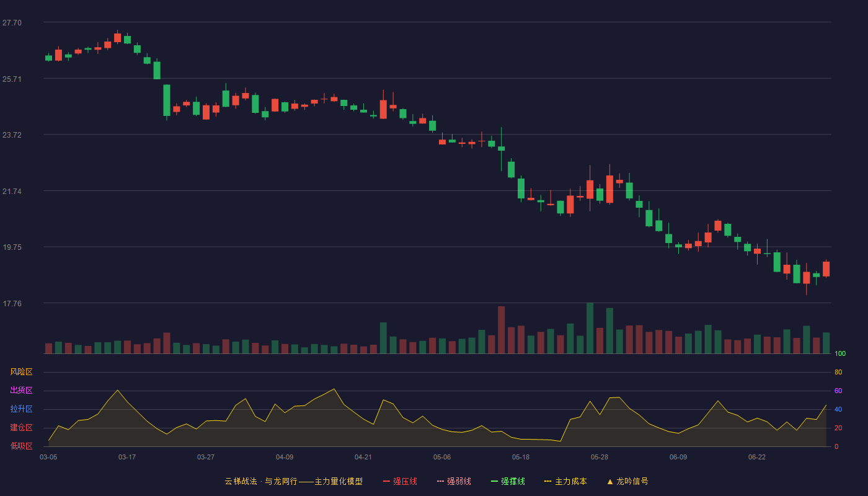Viewport: 868px width, 496px height.
Task: Click the 05-18 date label
Action: [x=521, y=457]
